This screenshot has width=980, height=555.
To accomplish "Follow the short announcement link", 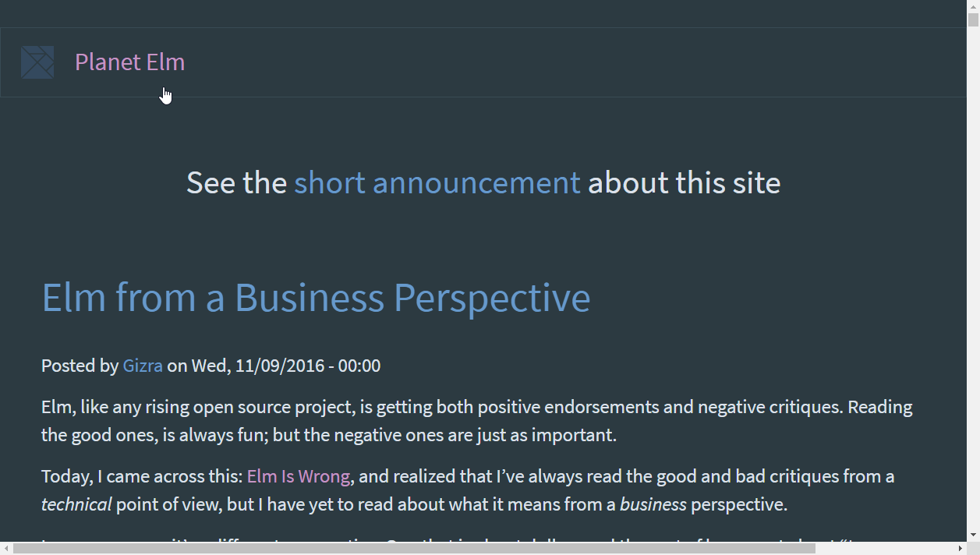I will click(437, 182).
